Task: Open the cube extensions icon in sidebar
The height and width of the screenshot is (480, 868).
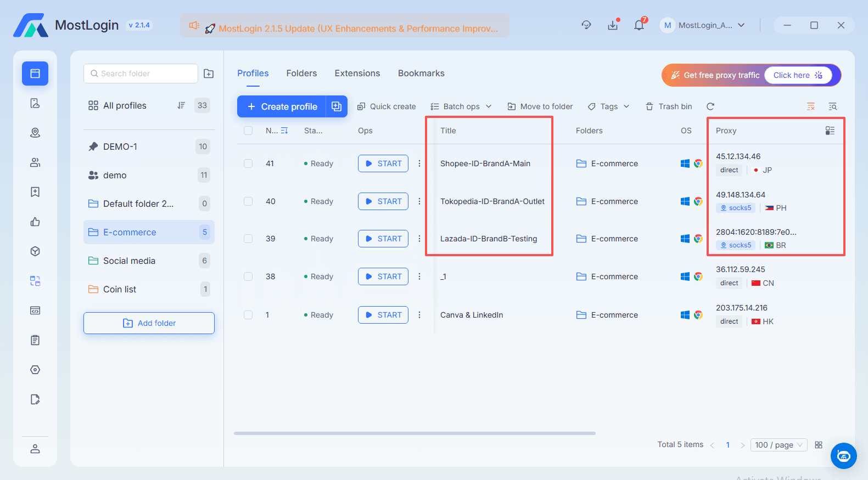Action: tap(35, 251)
